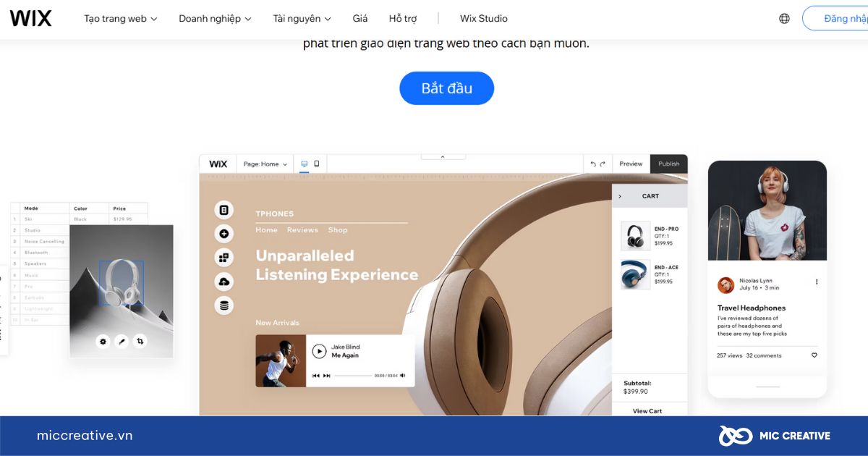Click the Price column header

click(119, 208)
